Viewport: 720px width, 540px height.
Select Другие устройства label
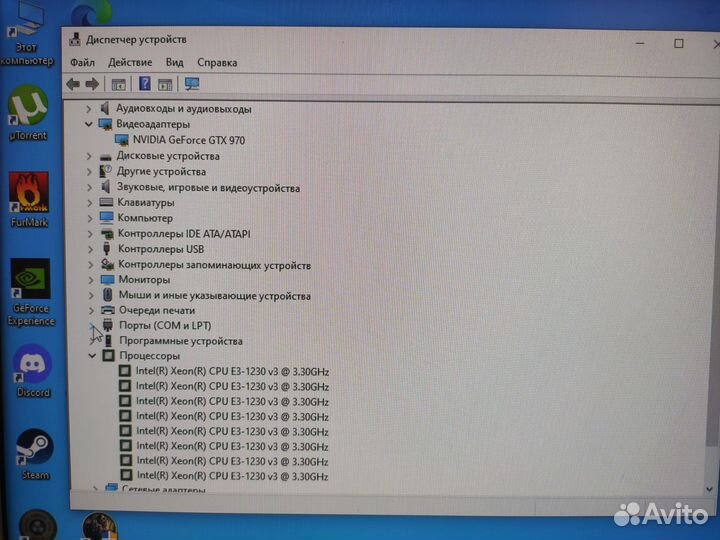161,171
